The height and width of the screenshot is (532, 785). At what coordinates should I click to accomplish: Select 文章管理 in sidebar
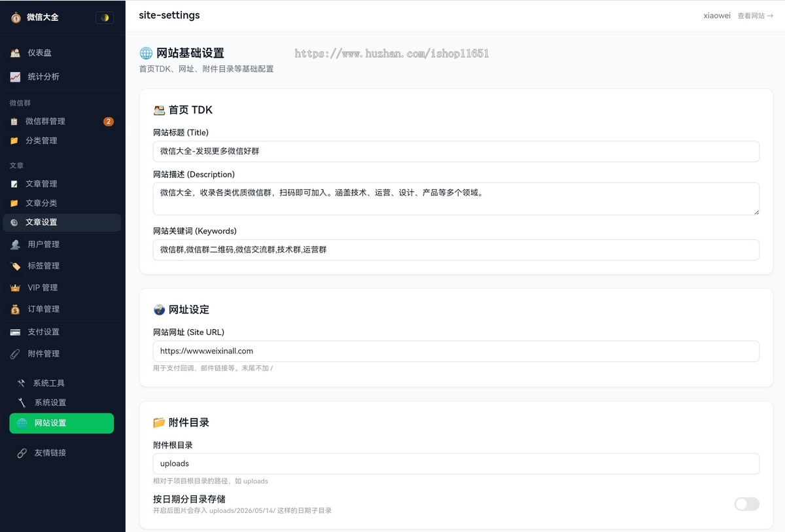pos(61,184)
